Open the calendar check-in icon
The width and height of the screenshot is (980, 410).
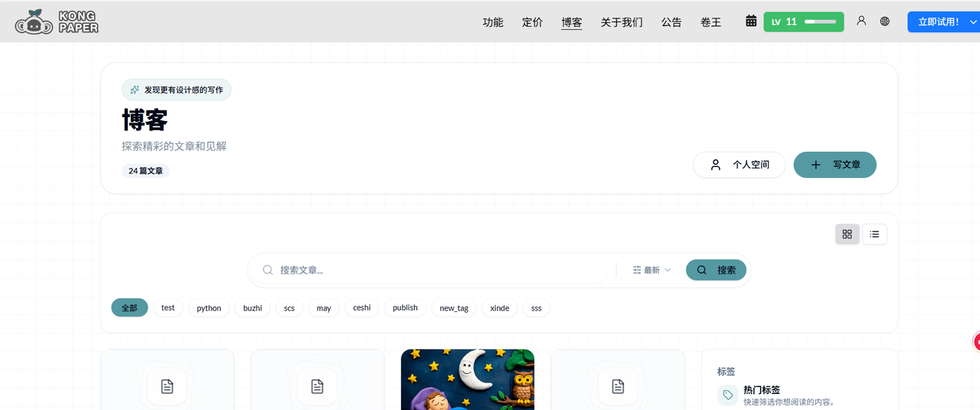coord(751,21)
